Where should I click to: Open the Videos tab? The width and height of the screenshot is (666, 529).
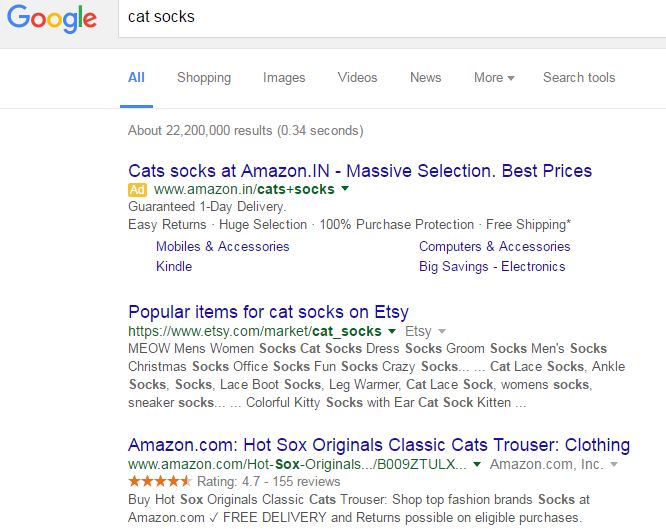(x=357, y=78)
